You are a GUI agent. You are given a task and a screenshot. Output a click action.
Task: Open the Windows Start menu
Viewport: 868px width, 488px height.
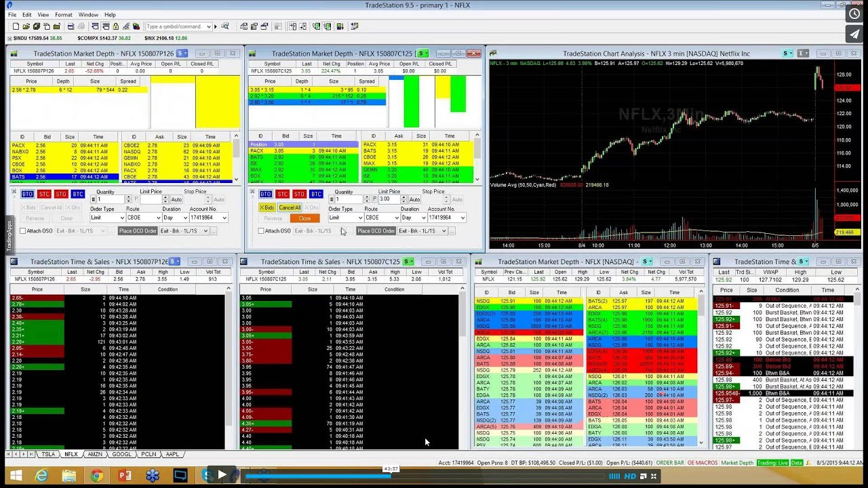(x=15, y=475)
